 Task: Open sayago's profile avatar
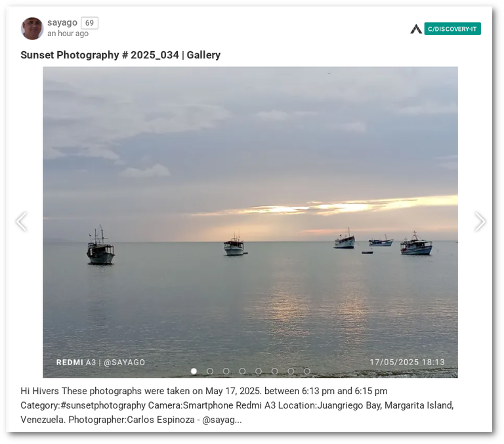pyautogui.click(x=32, y=28)
